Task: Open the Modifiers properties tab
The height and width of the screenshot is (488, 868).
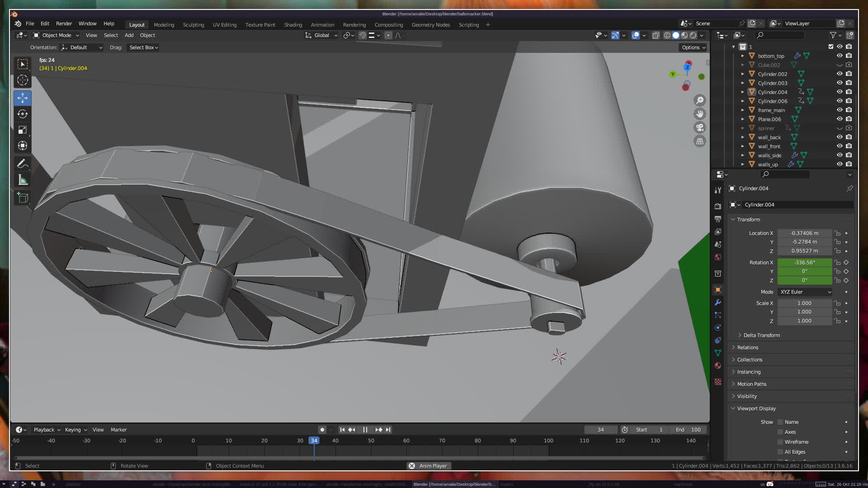Action: point(718,302)
